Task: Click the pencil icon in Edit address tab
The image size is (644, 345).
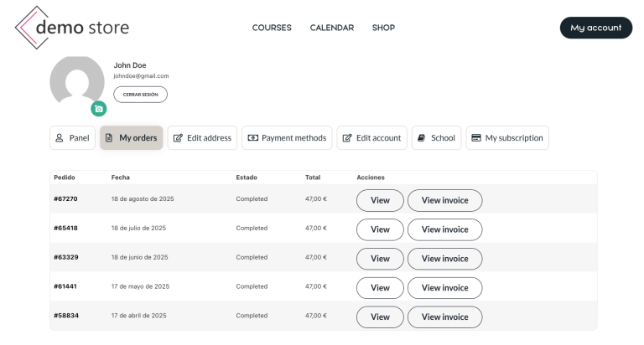Action: click(177, 138)
